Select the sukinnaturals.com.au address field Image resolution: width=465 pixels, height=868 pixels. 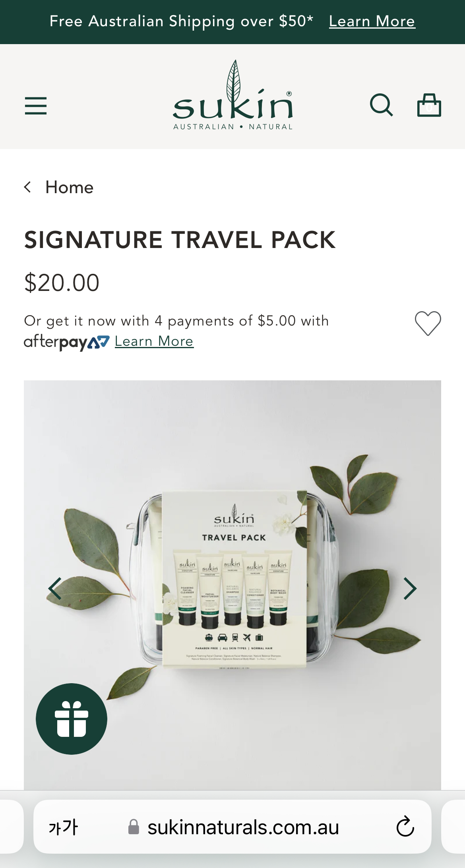[232, 827]
